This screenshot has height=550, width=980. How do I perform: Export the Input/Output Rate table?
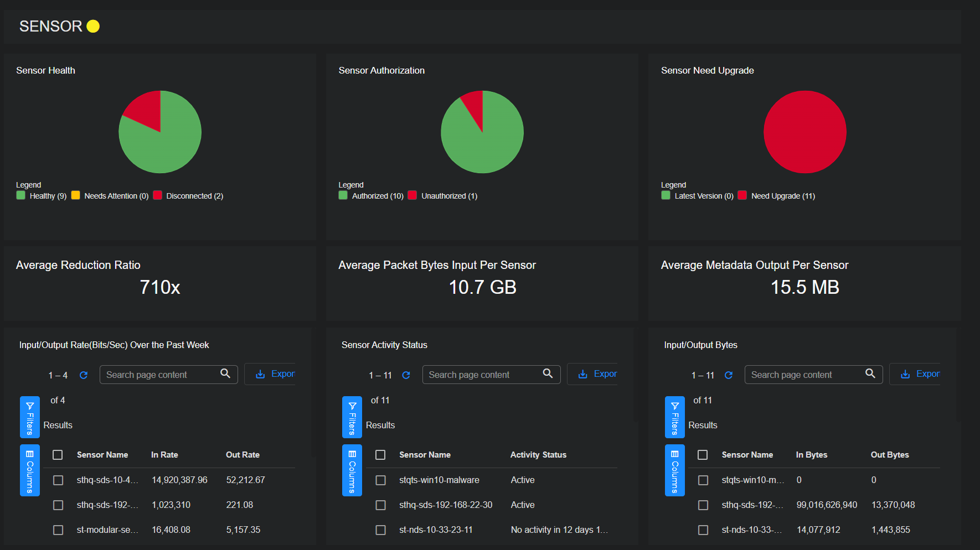(275, 374)
